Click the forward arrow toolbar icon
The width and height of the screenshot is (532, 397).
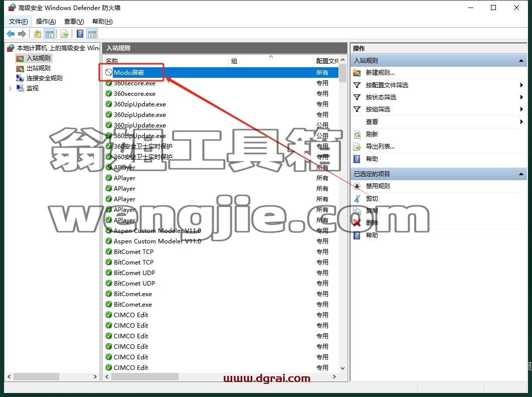(22, 34)
